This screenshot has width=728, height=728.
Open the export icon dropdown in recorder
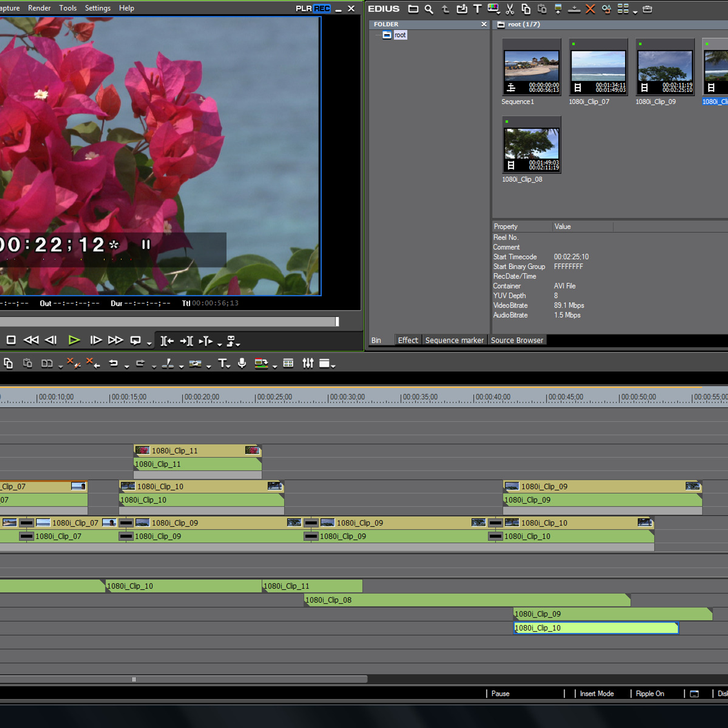[x=233, y=341]
